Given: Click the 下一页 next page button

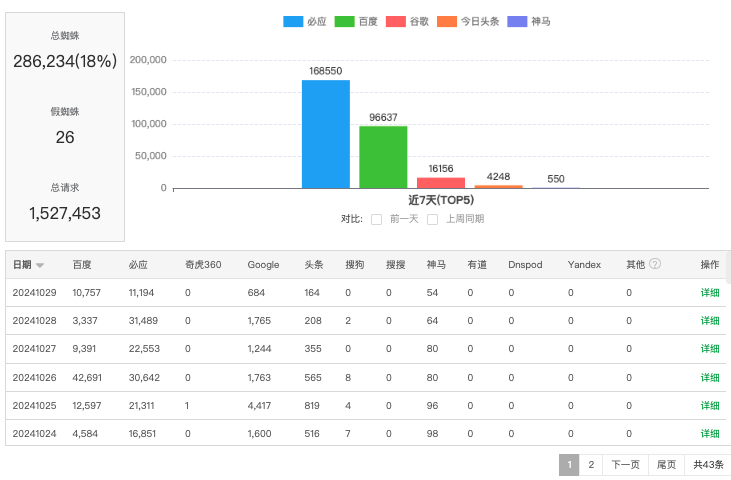Looking at the screenshot, I should 625,465.
